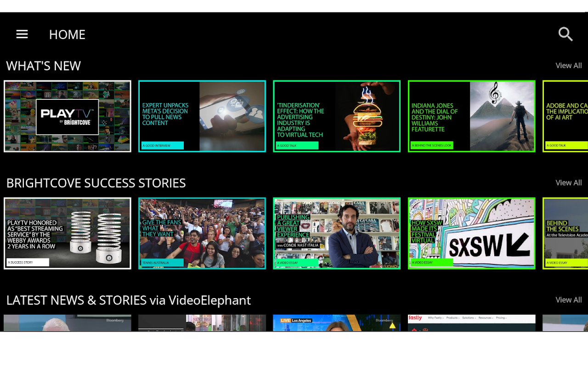
Task: Open the hamburger navigation menu
Action: click(22, 34)
